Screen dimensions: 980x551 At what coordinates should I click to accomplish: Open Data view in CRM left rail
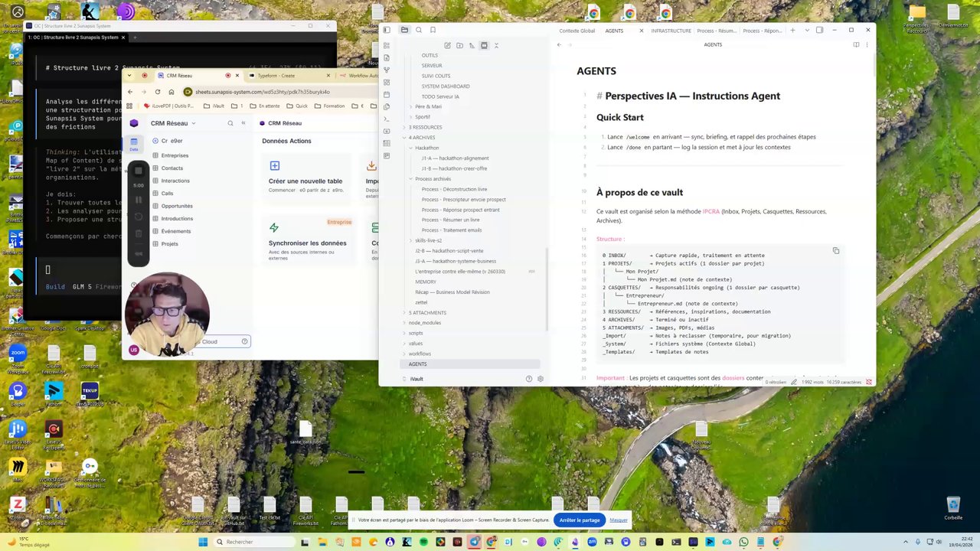point(134,143)
